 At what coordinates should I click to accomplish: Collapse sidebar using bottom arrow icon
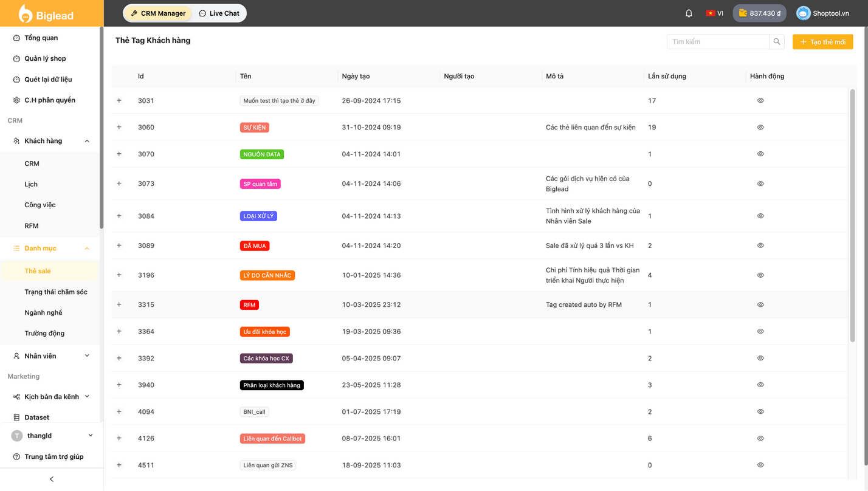(x=52, y=479)
